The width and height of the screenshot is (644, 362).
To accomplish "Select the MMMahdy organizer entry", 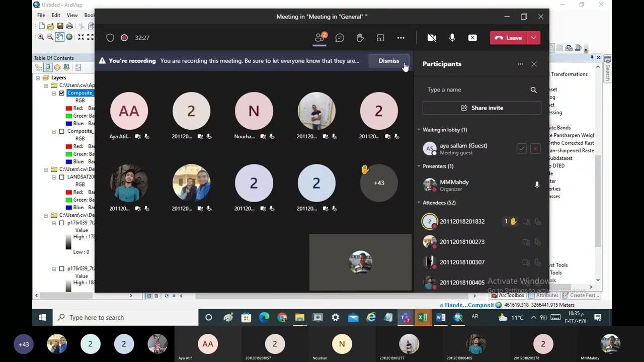I will [x=481, y=185].
